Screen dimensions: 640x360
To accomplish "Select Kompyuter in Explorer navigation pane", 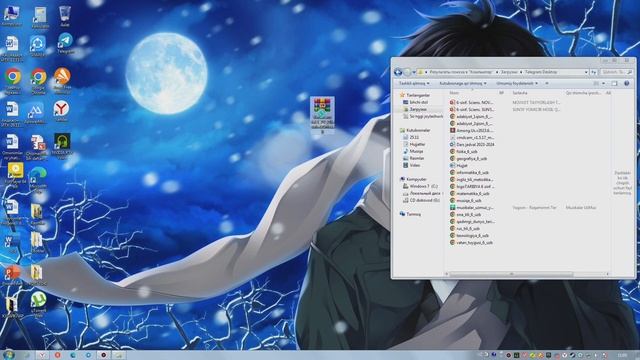I will 413,179.
